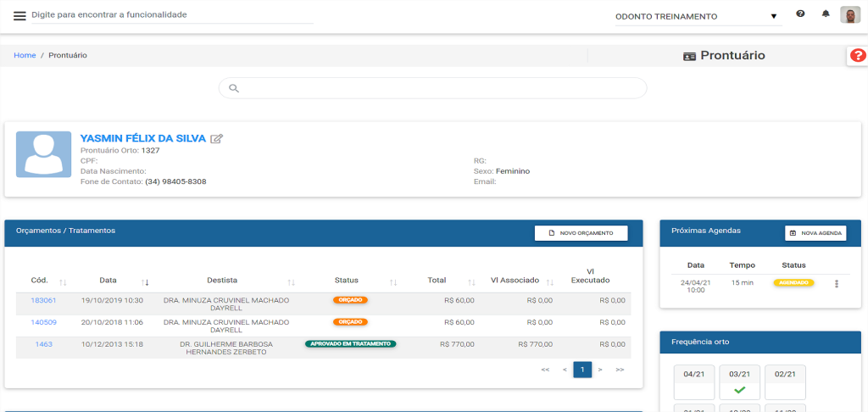Image resolution: width=868 pixels, height=412 pixels.
Task: Toggle the 03/21 frequency box
Action: click(739, 382)
